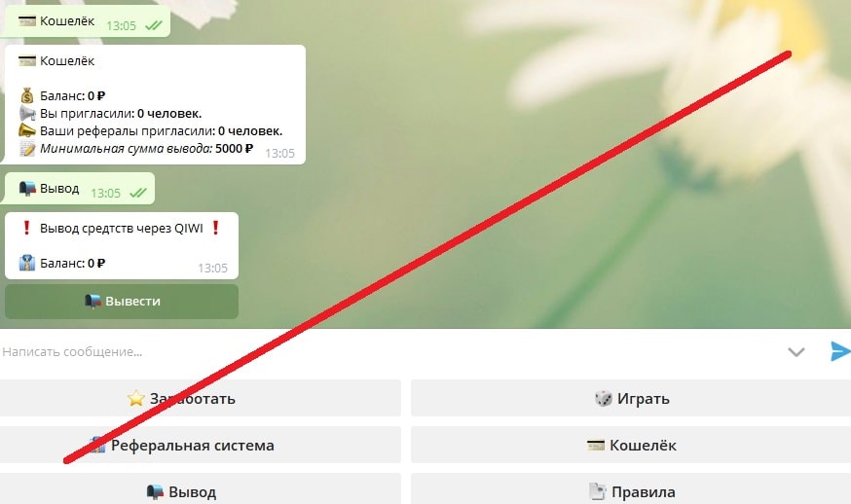Click the dice icon beside Играть

[603, 398]
